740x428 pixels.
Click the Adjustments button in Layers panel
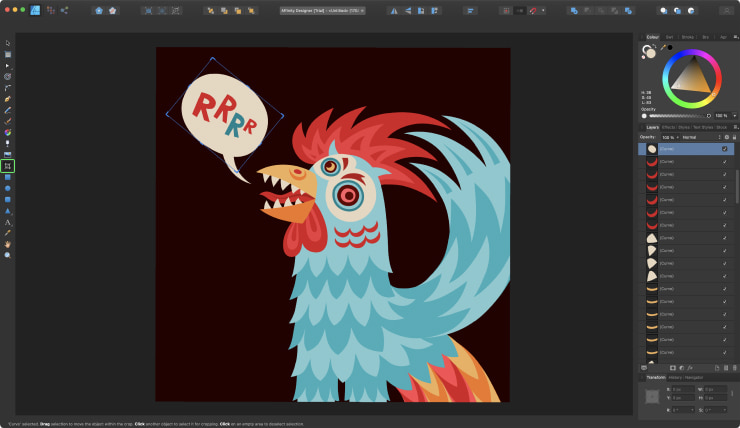[681, 368]
